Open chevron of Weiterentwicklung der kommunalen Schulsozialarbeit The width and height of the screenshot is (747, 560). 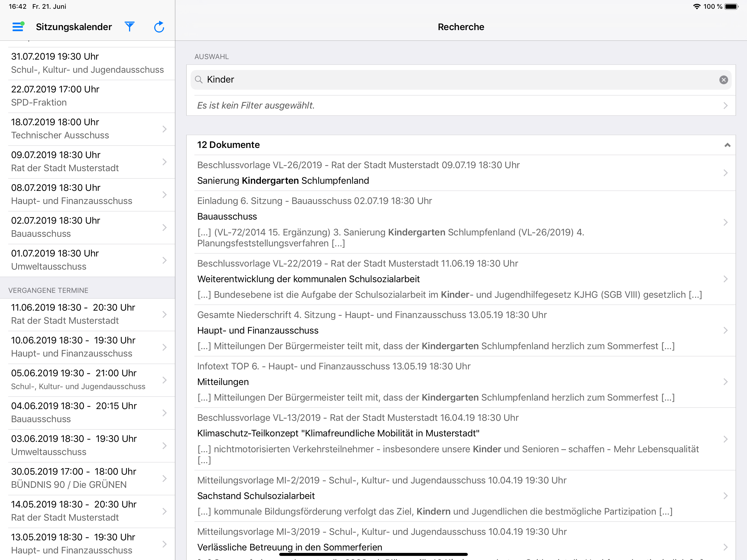tap(725, 279)
